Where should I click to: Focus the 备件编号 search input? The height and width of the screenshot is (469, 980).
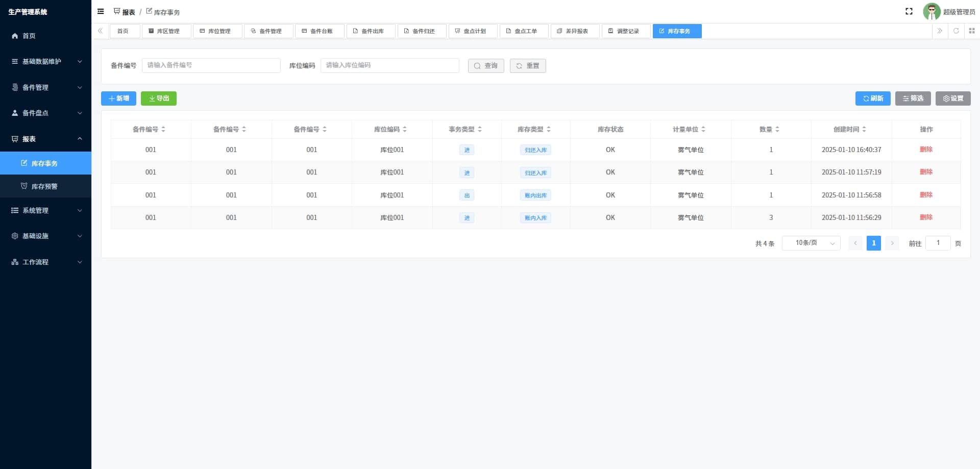coord(211,65)
